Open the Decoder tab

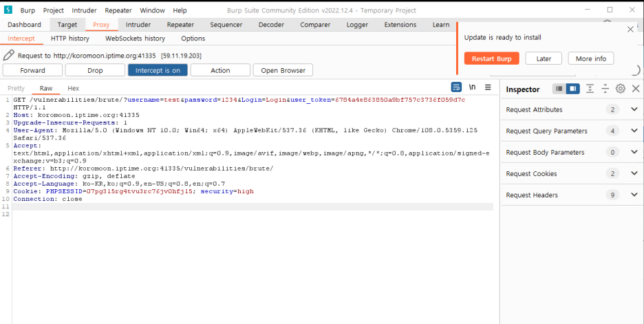271,25
